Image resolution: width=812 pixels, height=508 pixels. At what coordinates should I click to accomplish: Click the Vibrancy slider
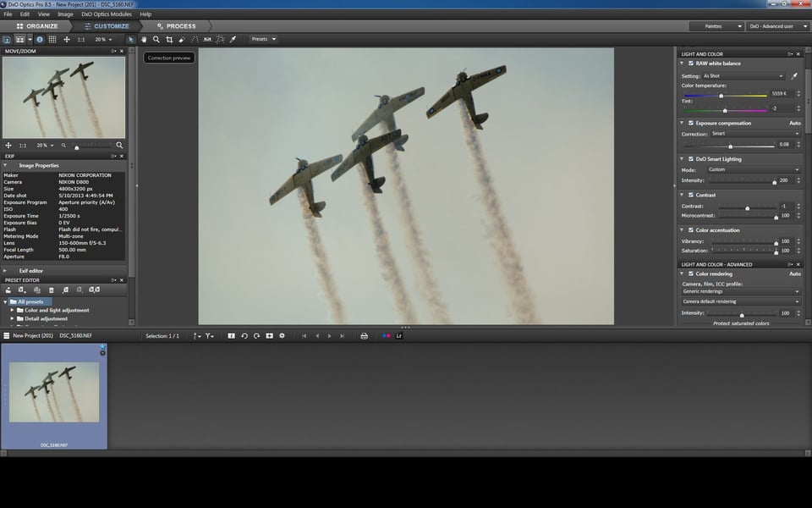pos(744,242)
